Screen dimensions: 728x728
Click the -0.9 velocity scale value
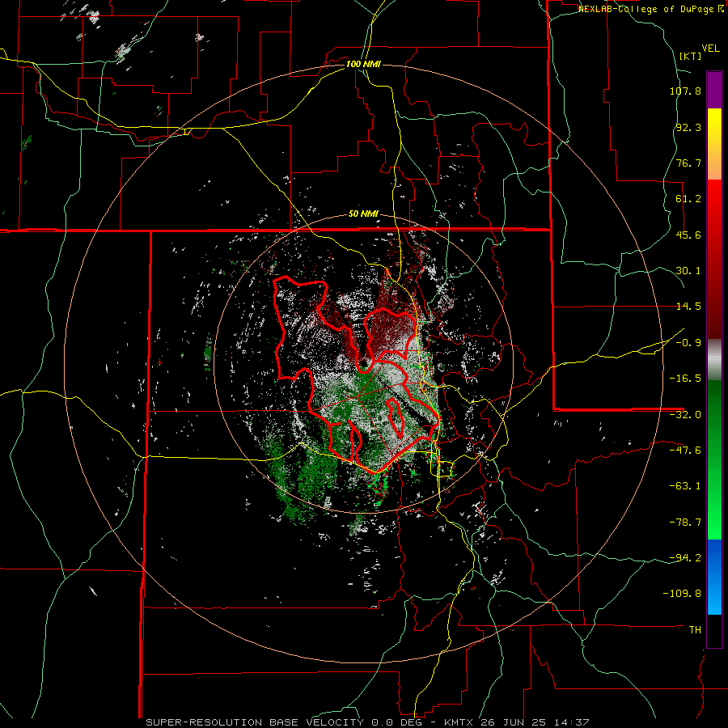tap(688, 343)
